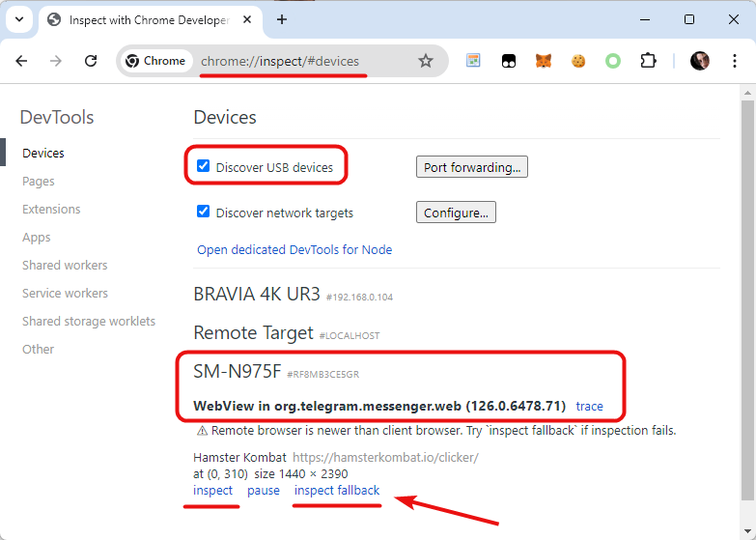This screenshot has height=540, width=756.
Task: Click the Port forwarding button
Action: (x=472, y=167)
